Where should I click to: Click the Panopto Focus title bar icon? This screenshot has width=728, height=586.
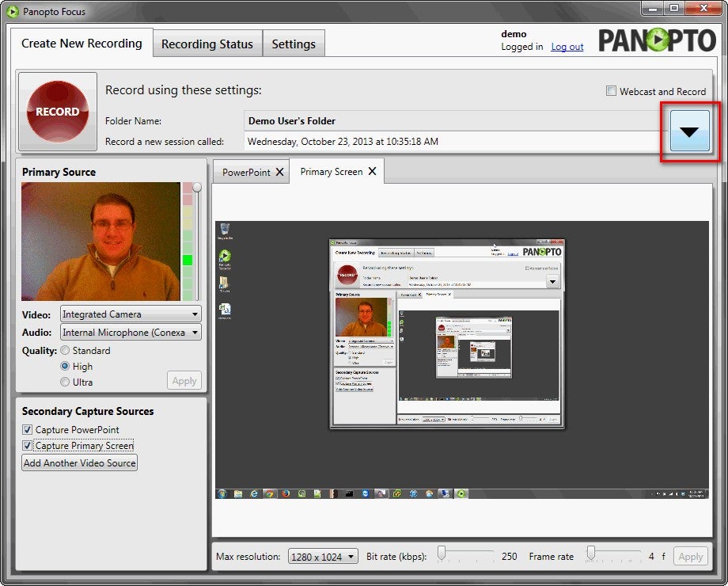click(x=13, y=11)
